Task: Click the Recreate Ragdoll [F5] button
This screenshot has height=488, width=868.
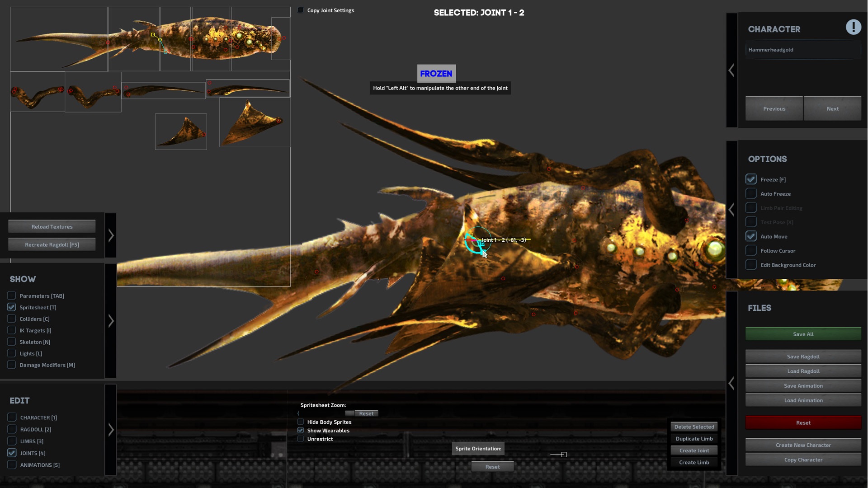Action: pyautogui.click(x=52, y=245)
